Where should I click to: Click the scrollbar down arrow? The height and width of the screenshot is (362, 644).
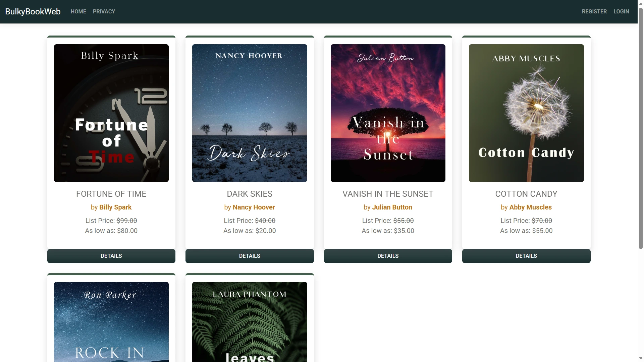click(641, 358)
